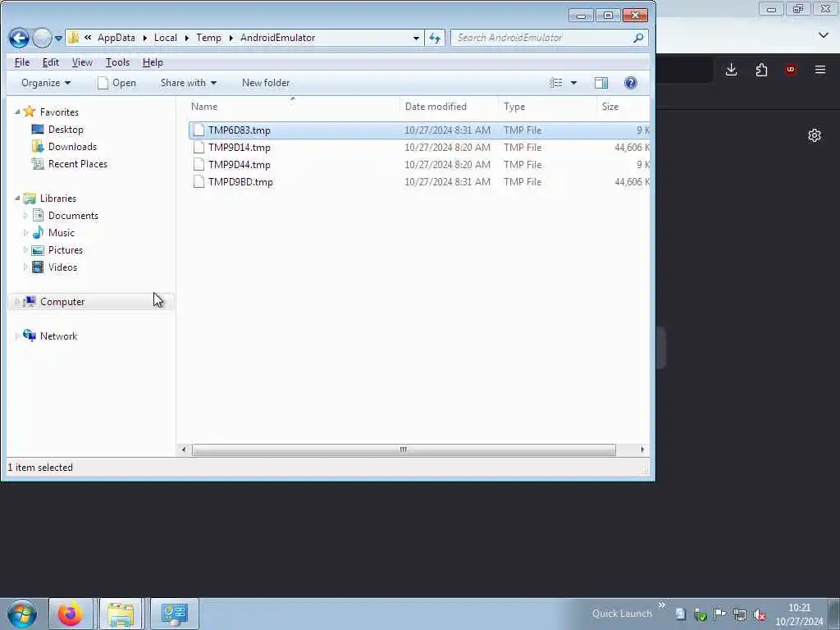This screenshot has height=630, width=840.
Task: Expand the Pictures library
Action: [25, 249]
